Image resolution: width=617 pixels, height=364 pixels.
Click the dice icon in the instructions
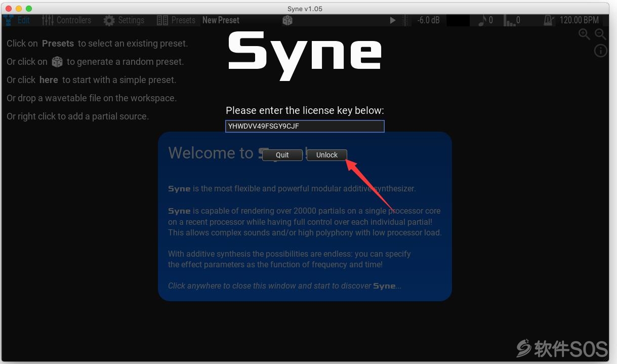tap(57, 62)
